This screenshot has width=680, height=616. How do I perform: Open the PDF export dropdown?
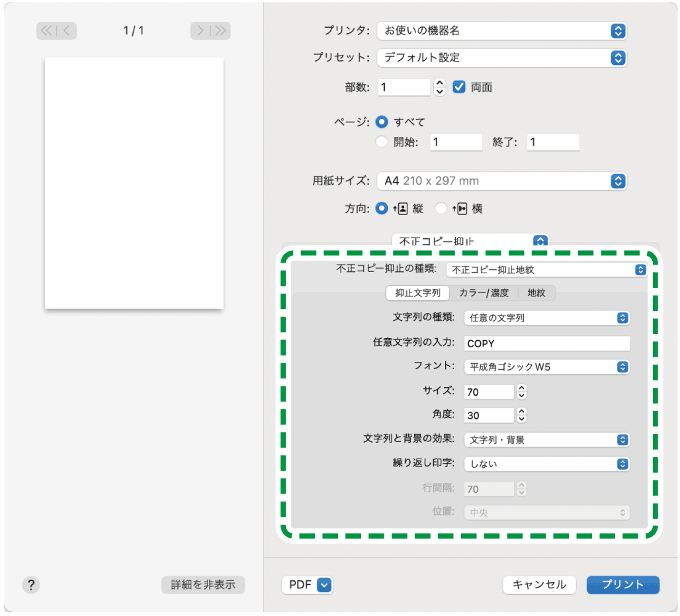click(307, 585)
